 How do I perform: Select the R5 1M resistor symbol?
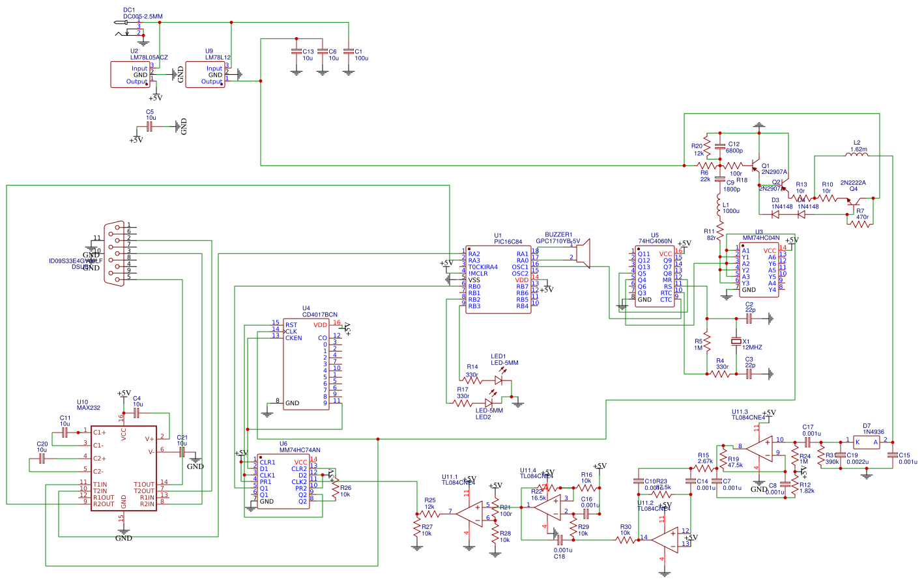click(x=707, y=343)
